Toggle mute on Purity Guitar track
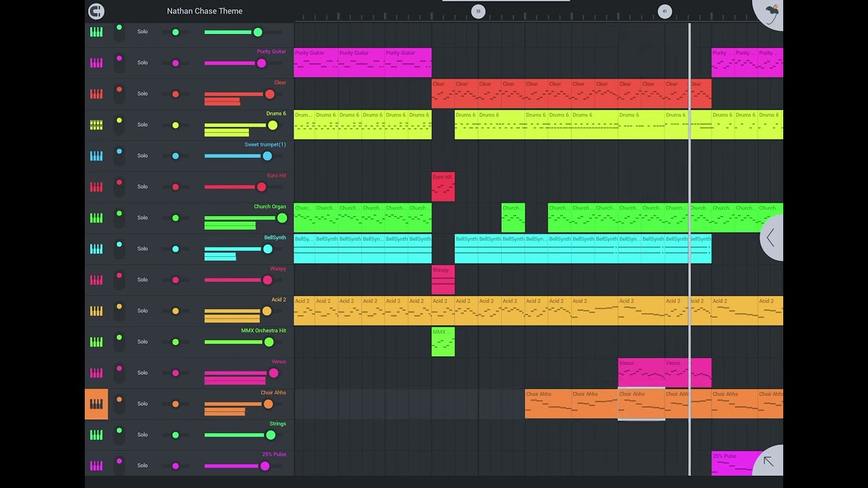 119,62
